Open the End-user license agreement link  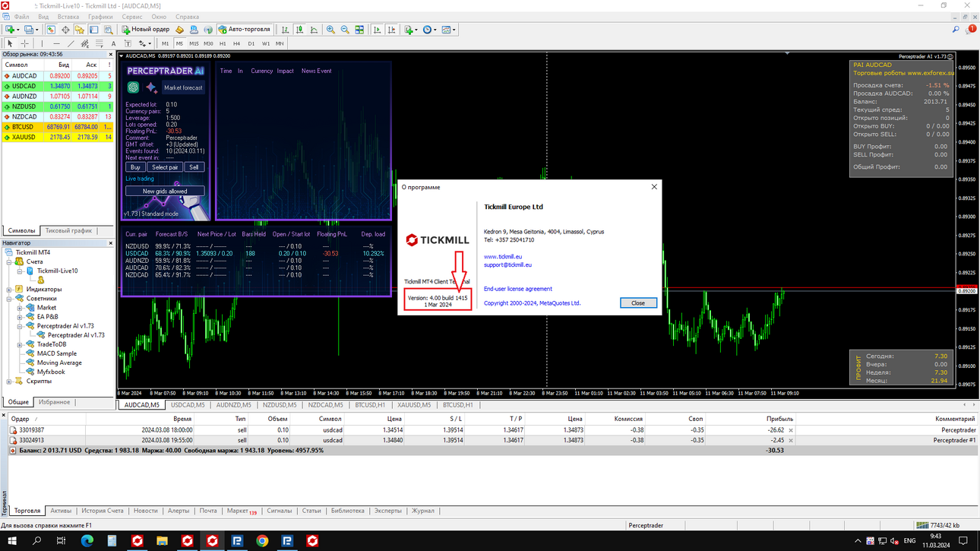tap(518, 289)
